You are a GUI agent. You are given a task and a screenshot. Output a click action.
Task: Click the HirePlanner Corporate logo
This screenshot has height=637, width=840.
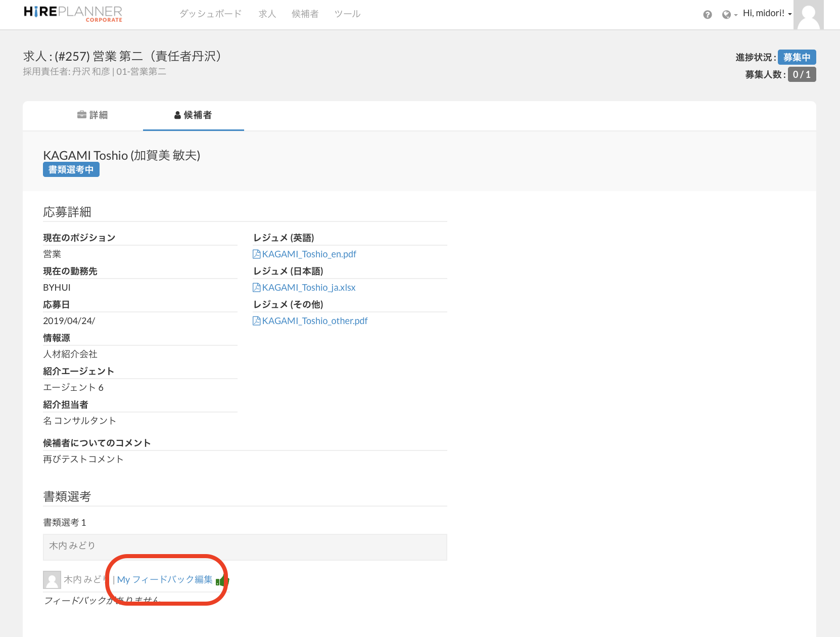73,14
